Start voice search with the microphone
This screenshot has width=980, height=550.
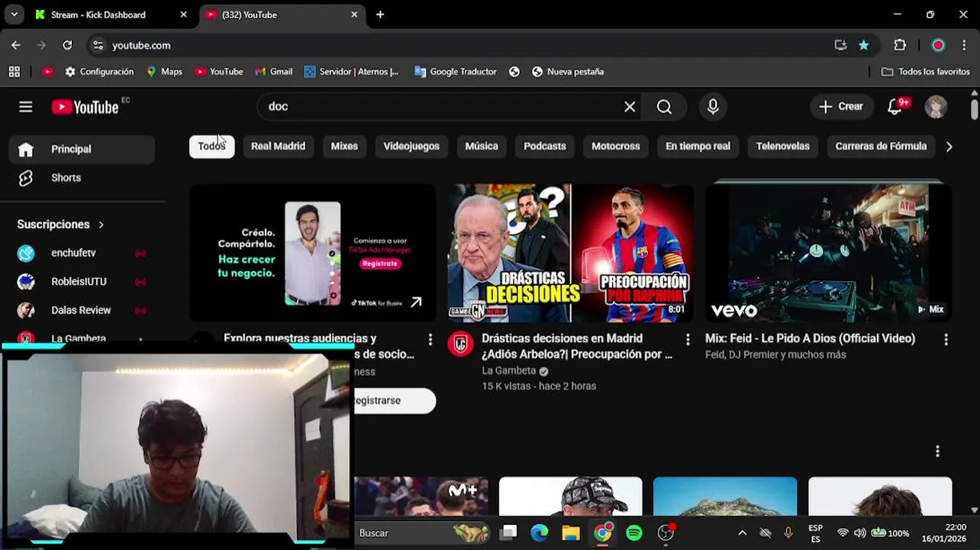713,107
